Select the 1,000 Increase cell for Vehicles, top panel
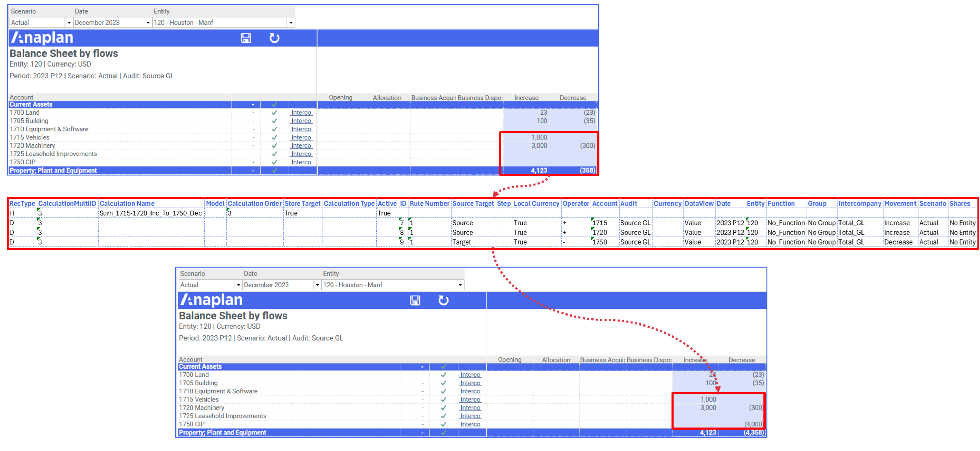This screenshot has height=451, width=980. tap(526, 137)
